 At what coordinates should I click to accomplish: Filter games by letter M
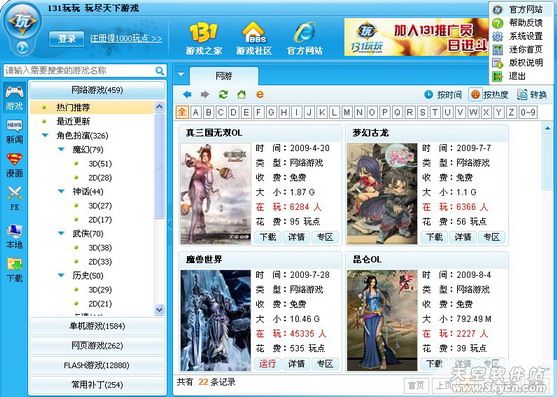tap(347, 112)
